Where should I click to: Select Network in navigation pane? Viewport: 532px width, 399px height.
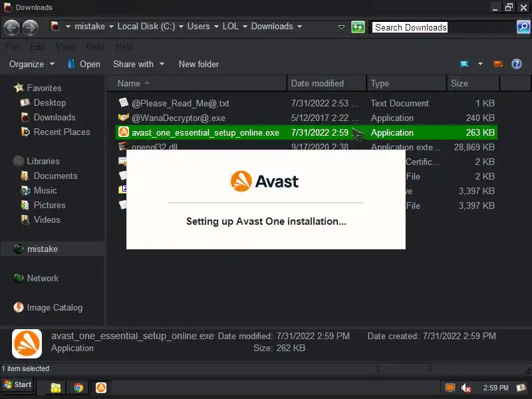coord(43,278)
